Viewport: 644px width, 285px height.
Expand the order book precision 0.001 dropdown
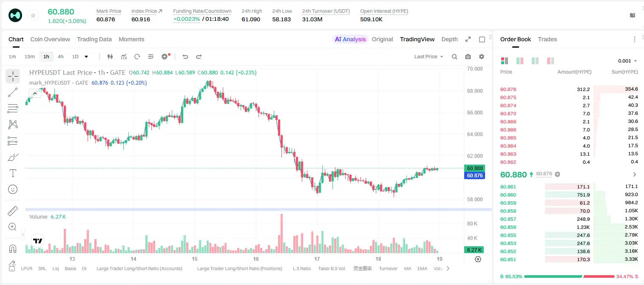pos(627,61)
